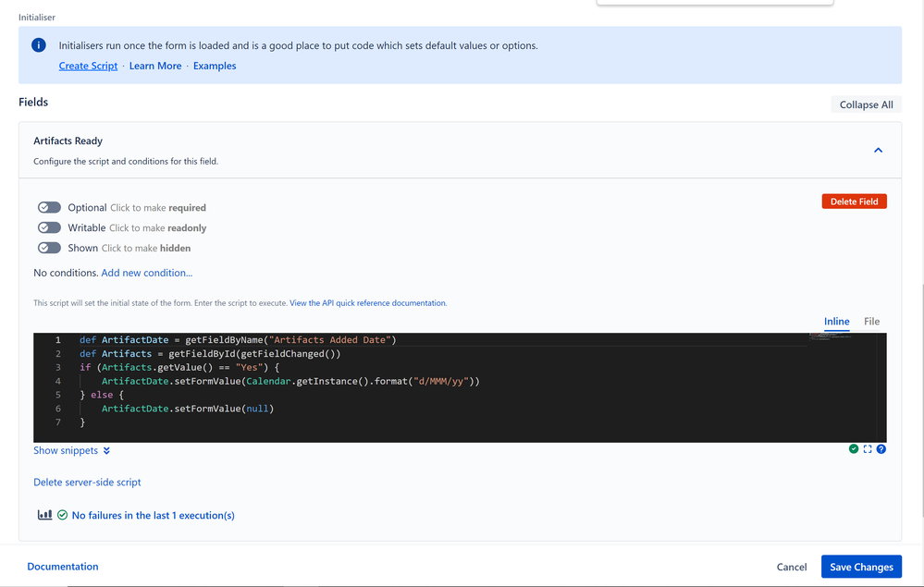924x587 pixels.
Task: Open the Add new condition link
Action: click(147, 273)
